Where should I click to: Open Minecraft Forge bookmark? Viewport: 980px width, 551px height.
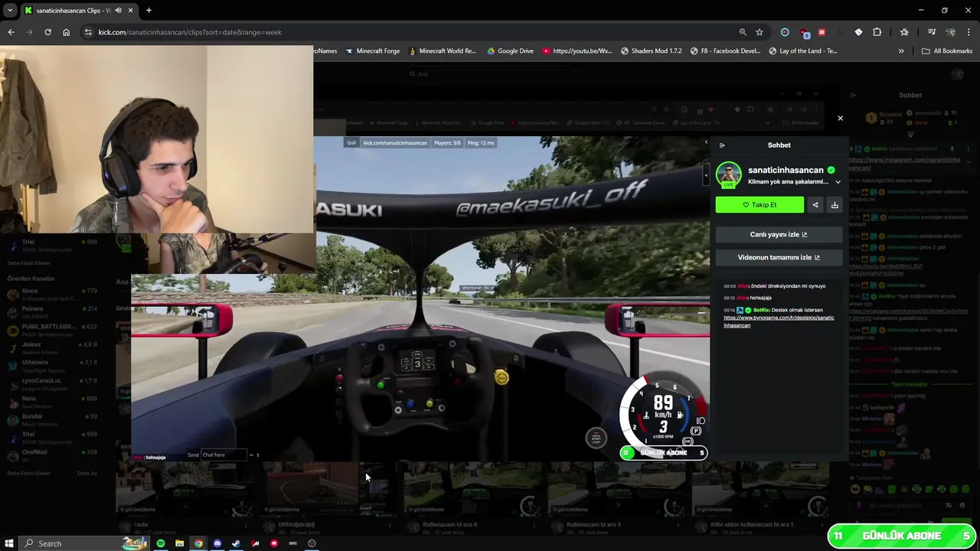tap(372, 51)
